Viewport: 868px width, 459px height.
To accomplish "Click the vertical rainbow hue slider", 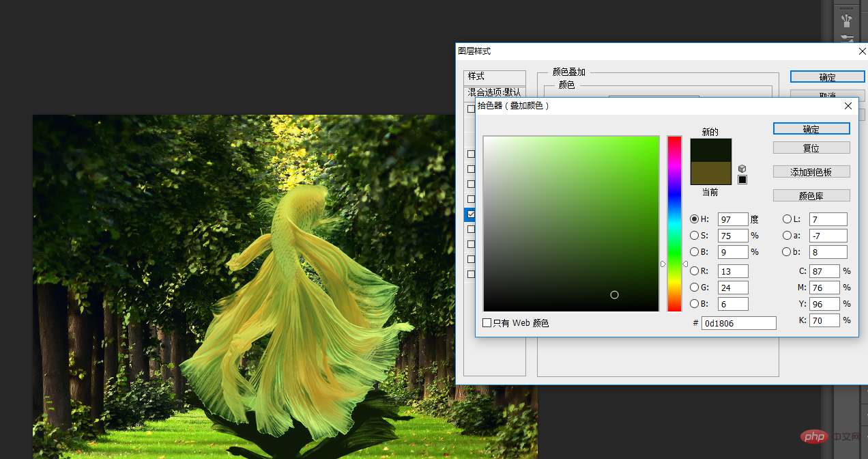I will coord(674,223).
